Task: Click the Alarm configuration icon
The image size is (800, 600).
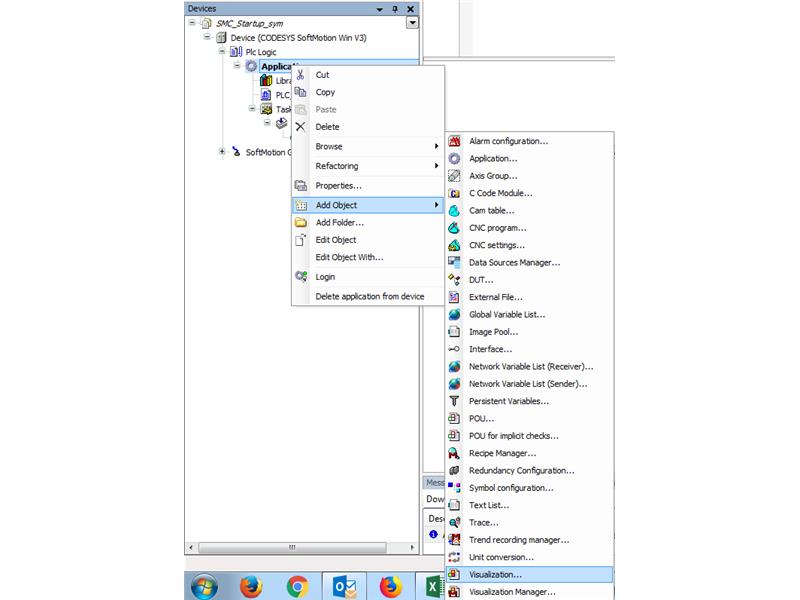Action: pyautogui.click(x=454, y=141)
